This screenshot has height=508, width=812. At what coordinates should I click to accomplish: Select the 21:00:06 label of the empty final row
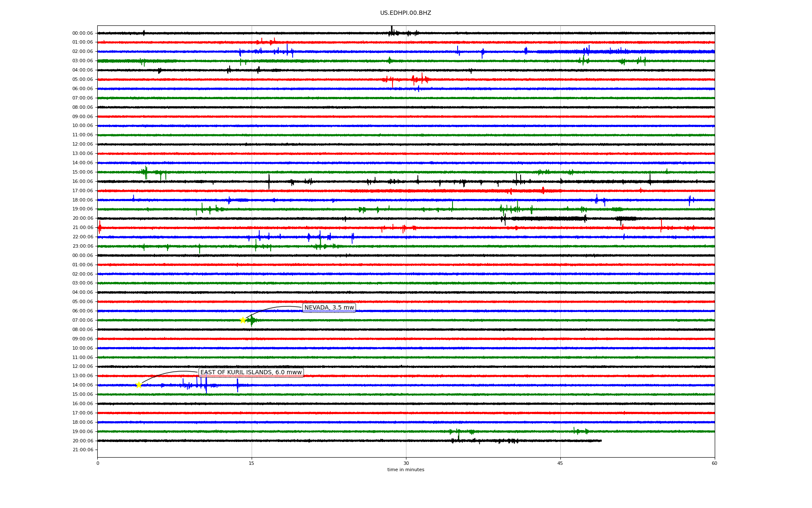82,450
